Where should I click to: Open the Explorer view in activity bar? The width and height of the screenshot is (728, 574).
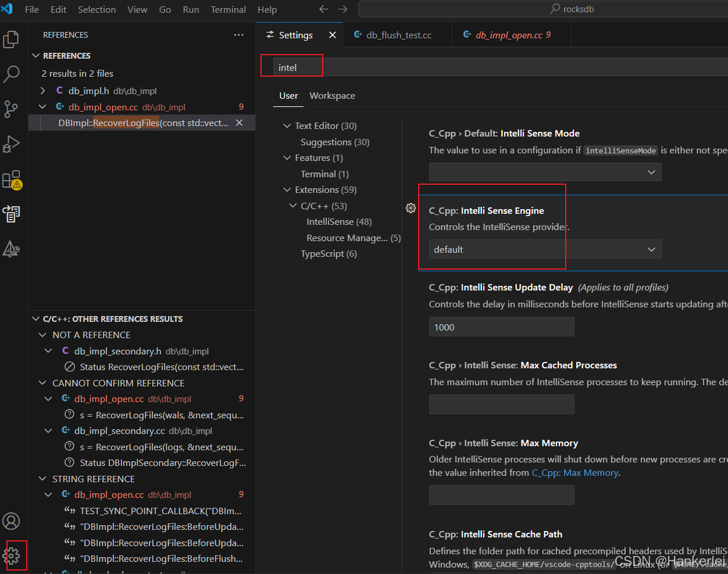click(11, 40)
